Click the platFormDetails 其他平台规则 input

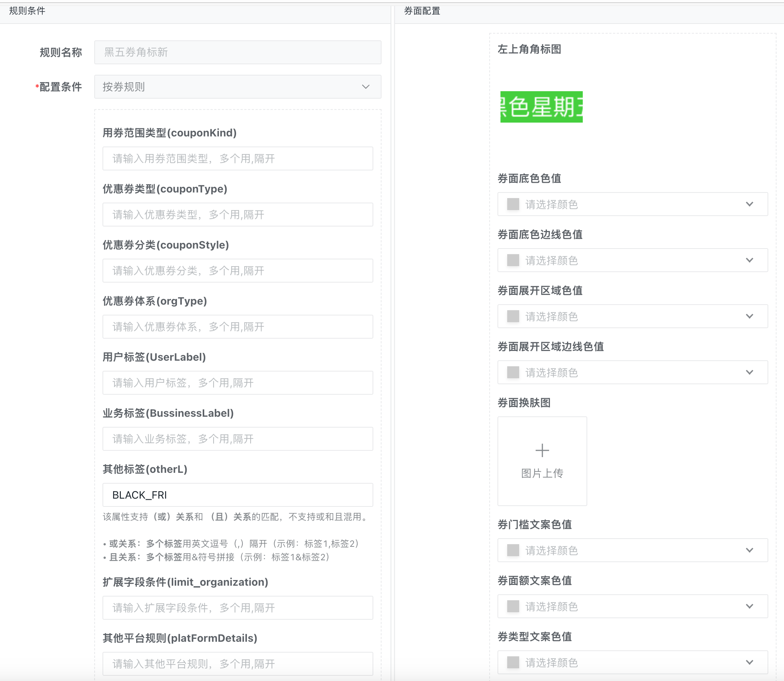[x=238, y=664]
